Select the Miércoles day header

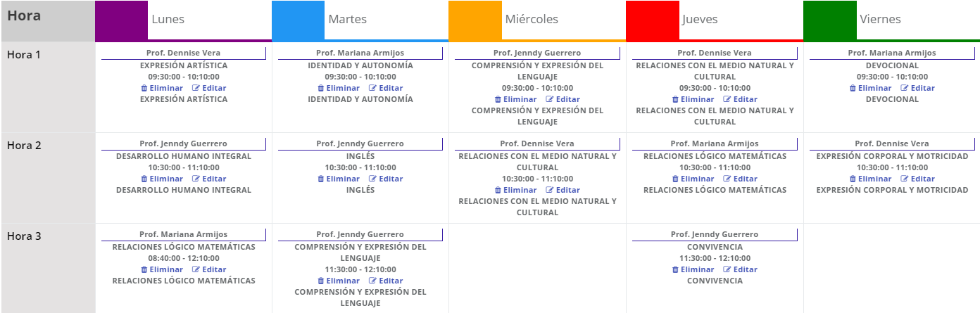pos(532,20)
